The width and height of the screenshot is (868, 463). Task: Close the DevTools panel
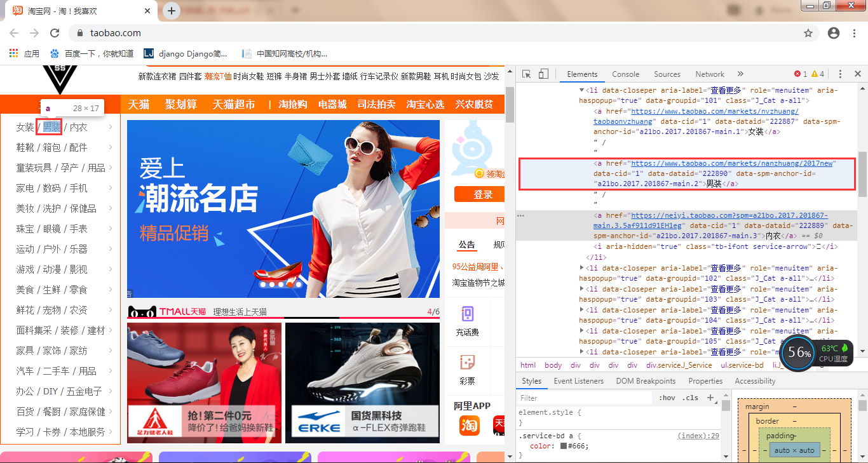(x=857, y=74)
